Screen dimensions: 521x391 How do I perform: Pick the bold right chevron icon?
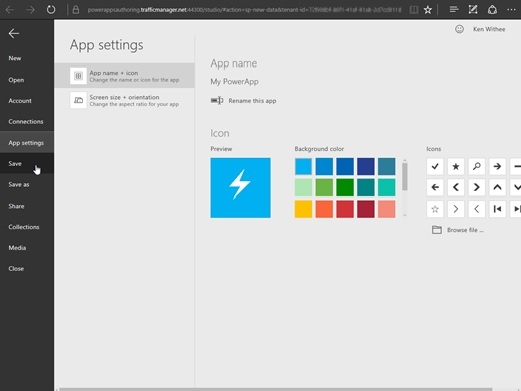click(x=477, y=187)
